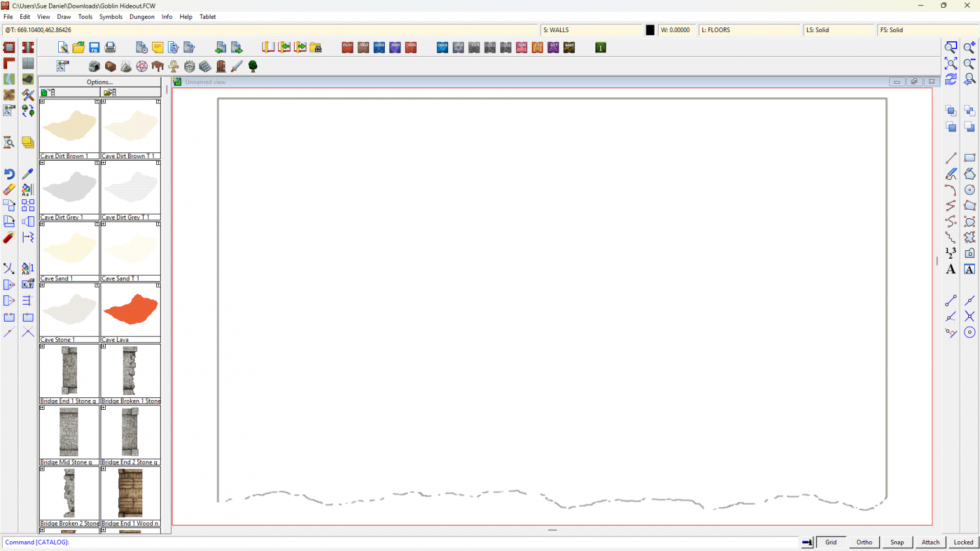Image resolution: width=980 pixels, height=551 pixels.
Task: Select the Text tool letter A
Action: (951, 269)
